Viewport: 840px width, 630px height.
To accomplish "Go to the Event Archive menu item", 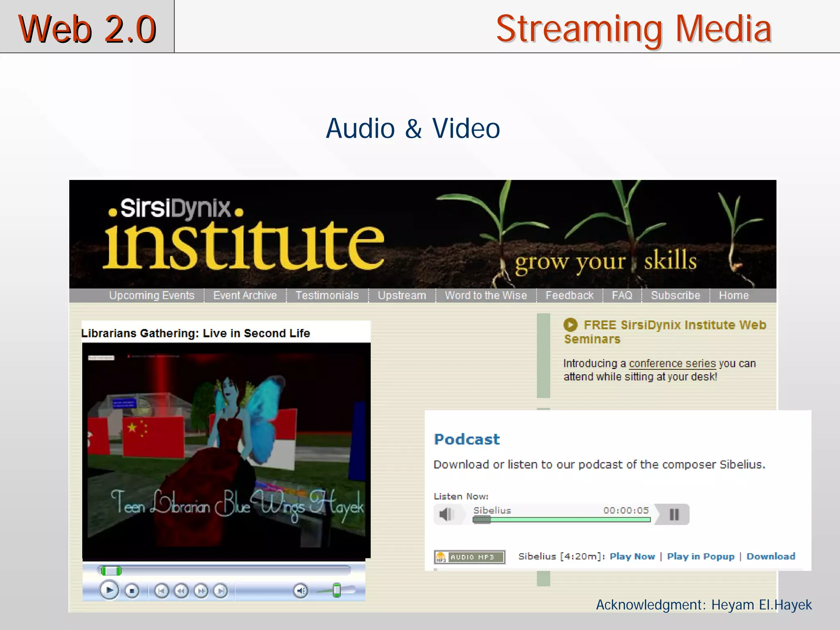I will pos(245,296).
